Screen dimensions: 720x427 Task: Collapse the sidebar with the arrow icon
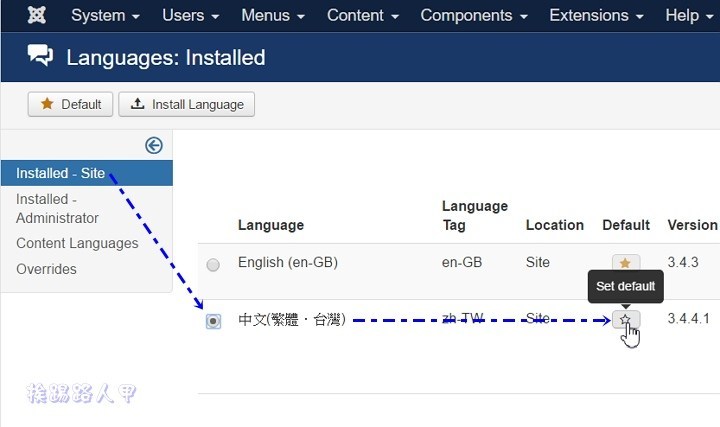[x=153, y=145]
